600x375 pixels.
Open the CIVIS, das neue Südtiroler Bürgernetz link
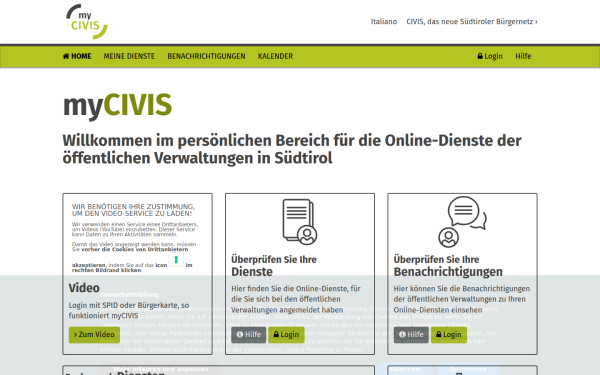click(471, 22)
